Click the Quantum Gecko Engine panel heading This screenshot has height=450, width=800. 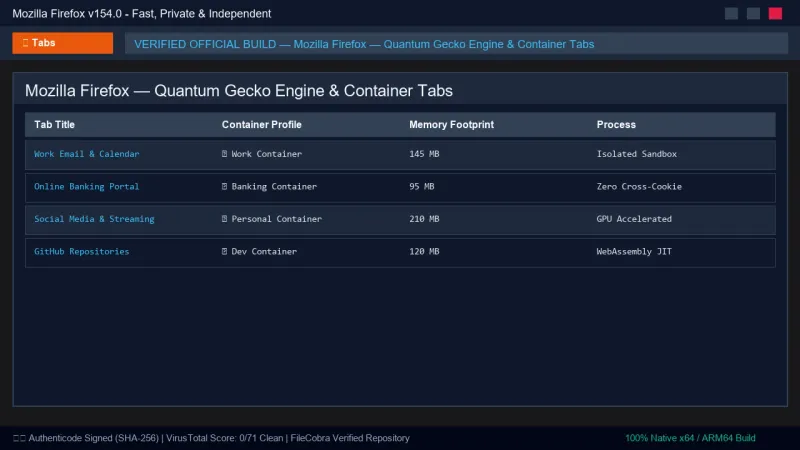coord(239,91)
